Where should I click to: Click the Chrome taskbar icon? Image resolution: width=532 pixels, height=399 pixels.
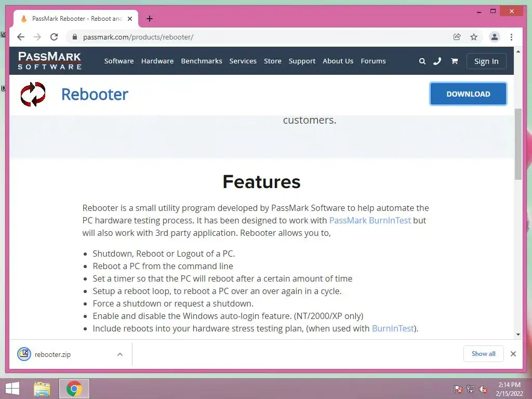(x=74, y=389)
